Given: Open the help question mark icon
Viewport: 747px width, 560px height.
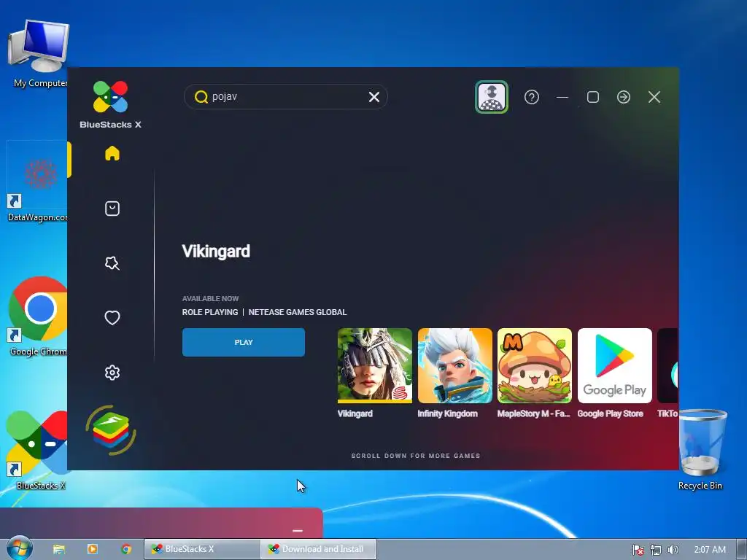Looking at the screenshot, I should click(x=532, y=97).
